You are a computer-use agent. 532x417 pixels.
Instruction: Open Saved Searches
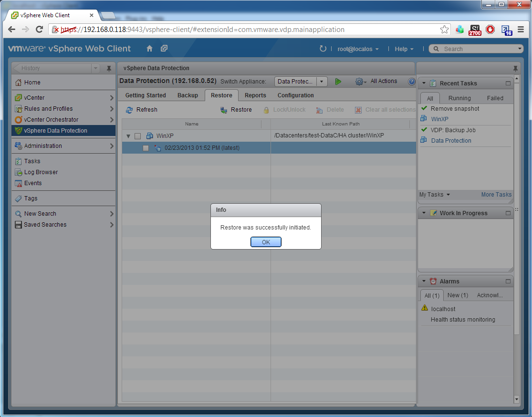63,225
